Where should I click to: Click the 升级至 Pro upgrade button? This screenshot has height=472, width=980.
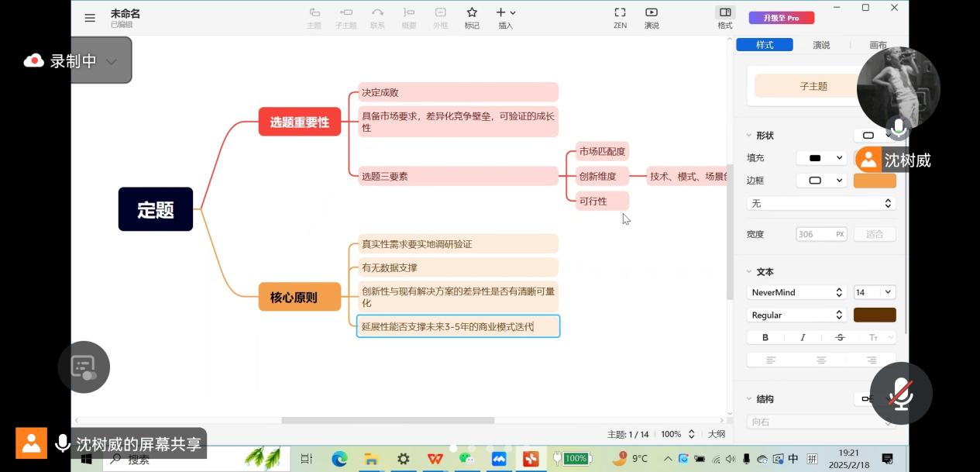point(781,18)
